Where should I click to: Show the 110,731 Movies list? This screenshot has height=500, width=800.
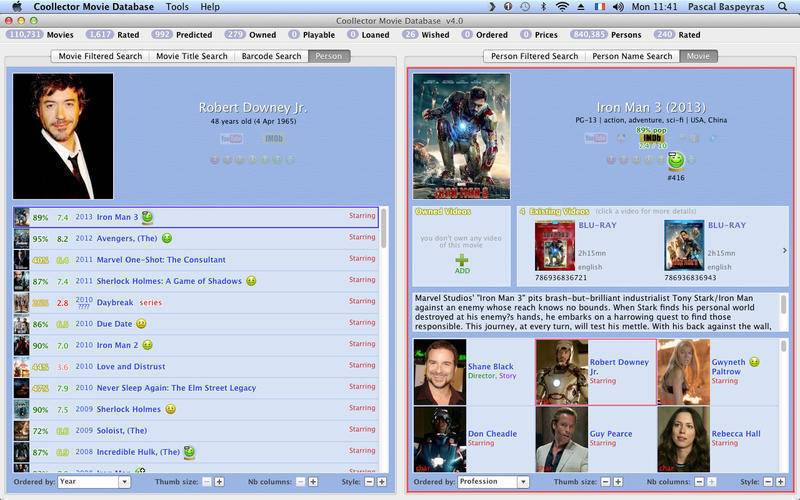click(40, 35)
